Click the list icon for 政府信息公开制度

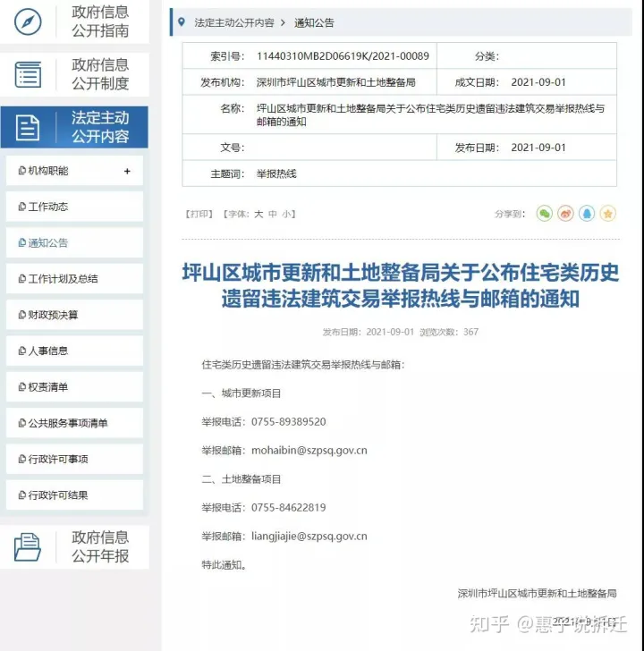pyautogui.click(x=29, y=74)
